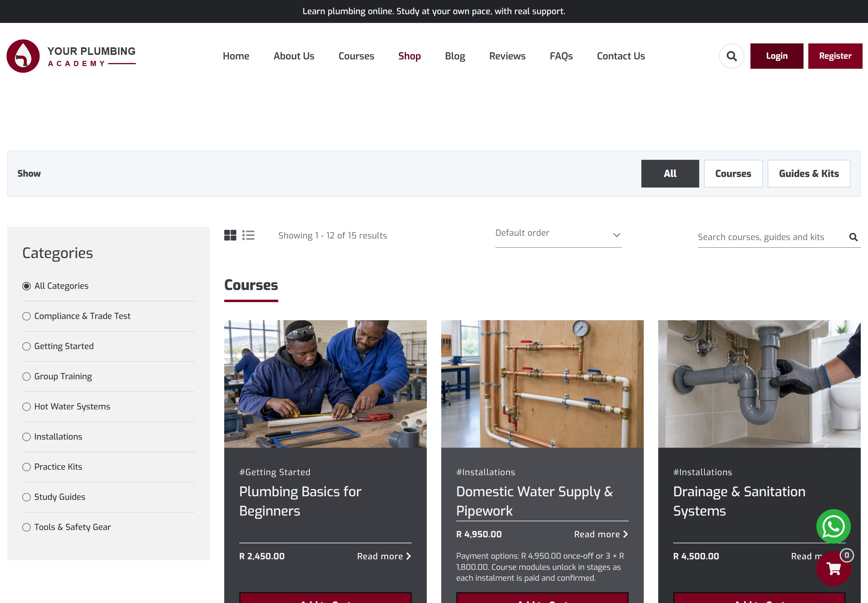
Task: Click the product search magnifier icon
Action: click(853, 237)
